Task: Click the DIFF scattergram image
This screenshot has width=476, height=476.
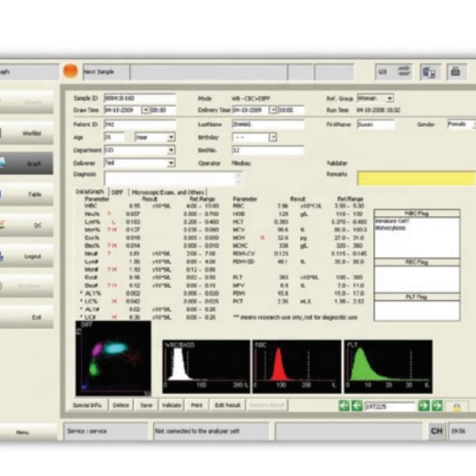Action: tap(113, 359)
